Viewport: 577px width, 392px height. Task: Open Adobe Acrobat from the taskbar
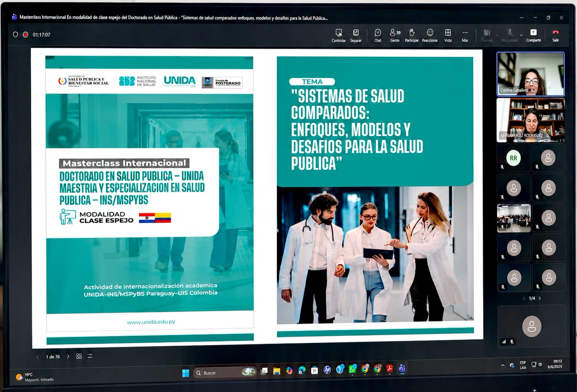[x=389, y=368]
